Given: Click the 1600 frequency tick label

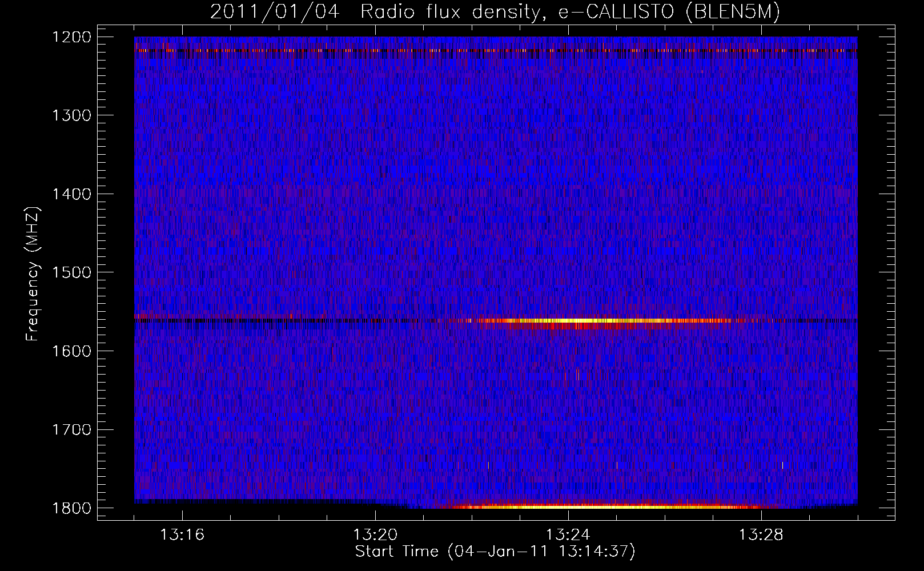Looking at the screenshot, I should click(x=71, y=351).
